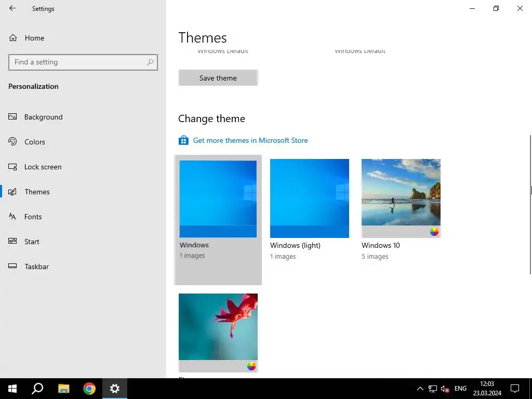Click the Change theme heading
Image resolution: width=532 pixels, height=399 pixels.
click(x=212, y=119)
